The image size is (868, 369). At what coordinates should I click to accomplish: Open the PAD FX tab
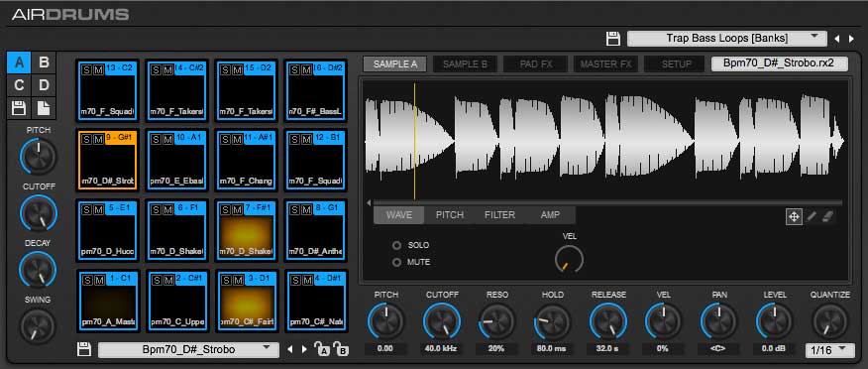[535, 63]
